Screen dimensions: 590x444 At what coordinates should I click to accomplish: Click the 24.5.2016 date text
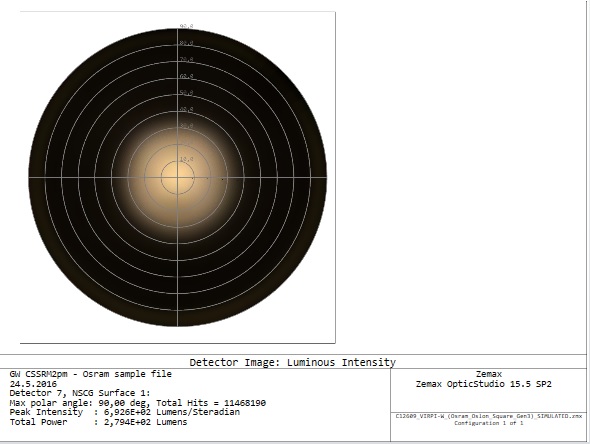click(x=33, y=384)
